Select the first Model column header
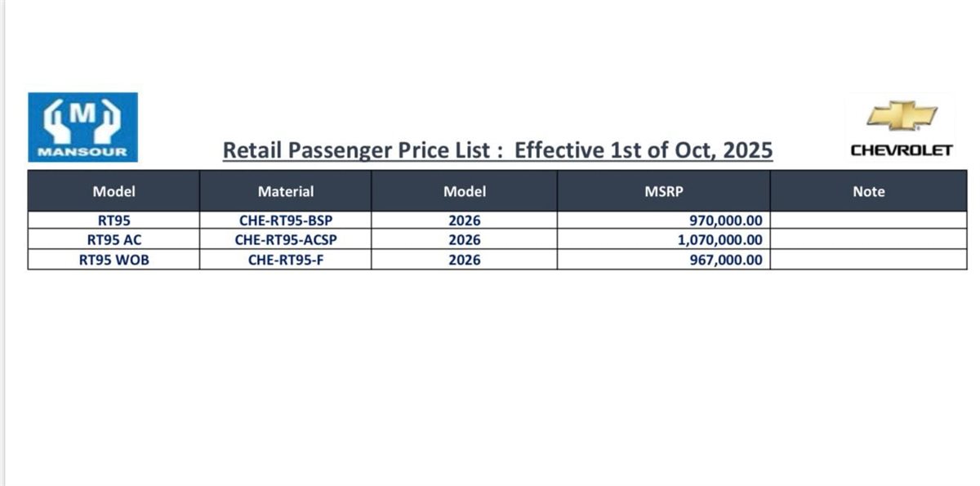The width and height of the screenshot is (980, 486). (114, 192)
